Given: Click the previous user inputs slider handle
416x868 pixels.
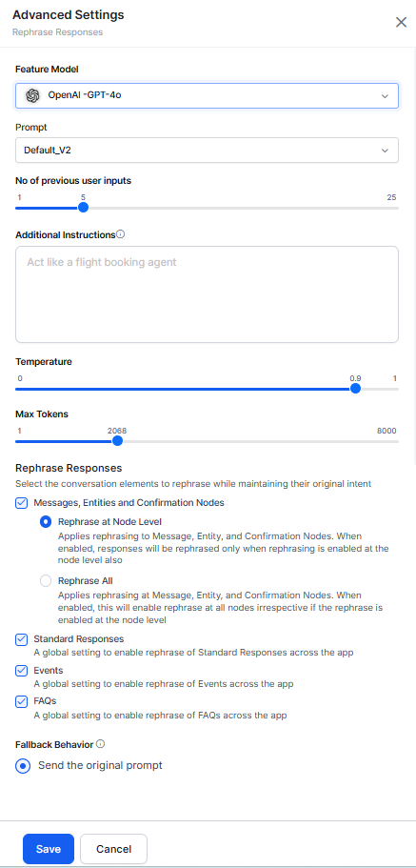Looking at the screenshot, I should click(83, 208).
